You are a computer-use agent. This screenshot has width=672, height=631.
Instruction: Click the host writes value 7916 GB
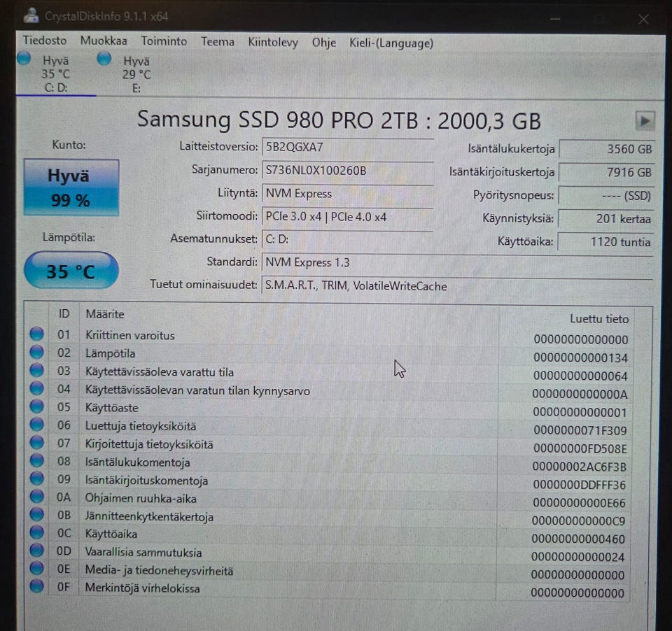(607, 172)
